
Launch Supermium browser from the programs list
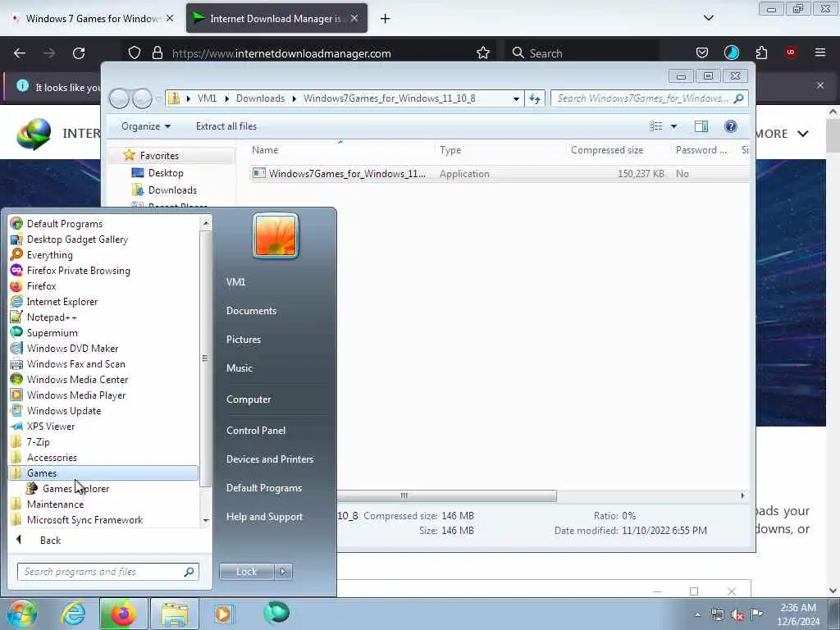pos(52,333)
